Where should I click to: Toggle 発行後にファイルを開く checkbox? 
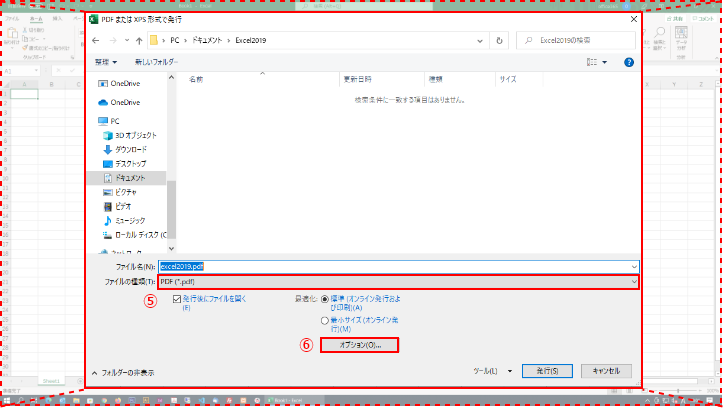pos(177,299)
